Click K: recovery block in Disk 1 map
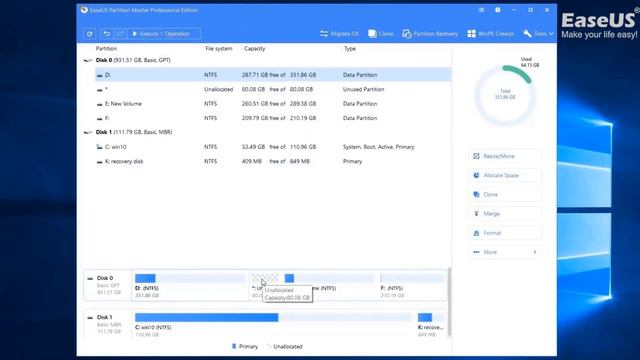The height and width of the screenshot is (360, 640). [431, 325]
